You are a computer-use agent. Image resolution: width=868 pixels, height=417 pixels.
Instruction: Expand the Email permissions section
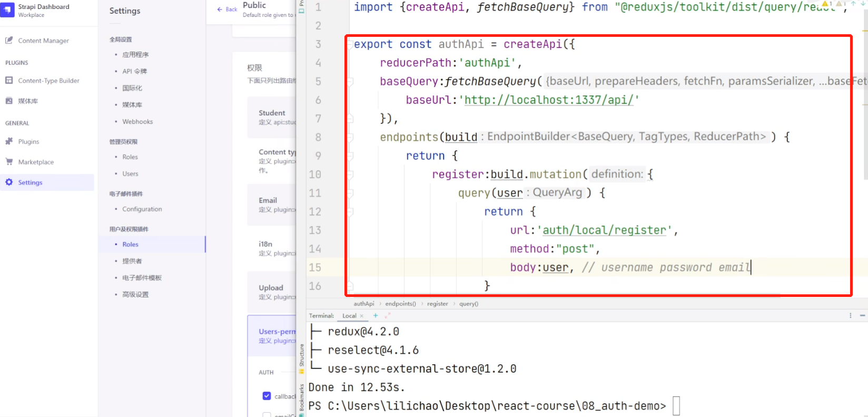(x=272, y=204)
